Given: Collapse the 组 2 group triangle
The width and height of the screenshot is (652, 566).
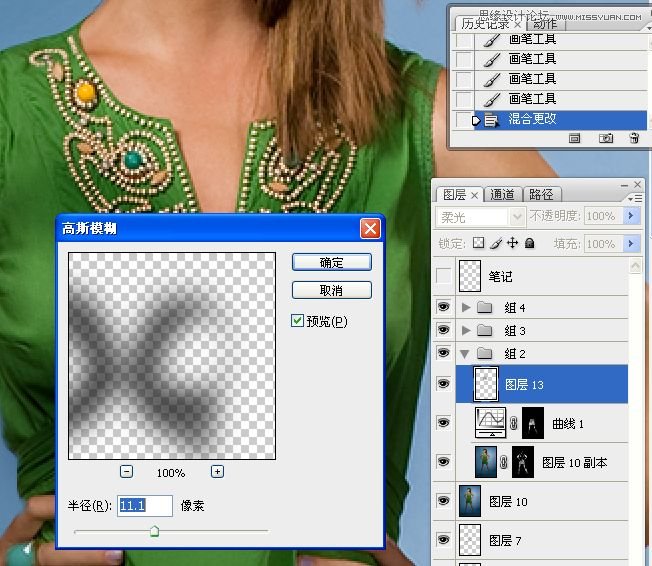Looking at the screenshot, I should click(465, 354).
